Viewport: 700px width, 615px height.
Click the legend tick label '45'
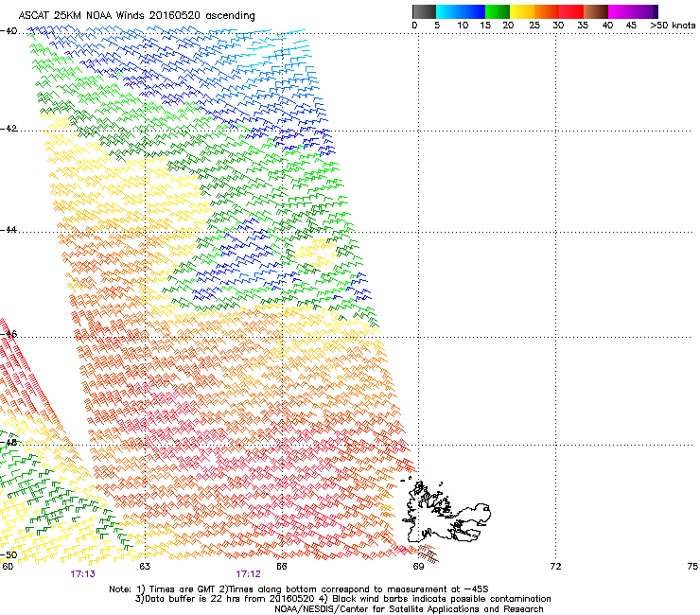click(x=631, y=26)
